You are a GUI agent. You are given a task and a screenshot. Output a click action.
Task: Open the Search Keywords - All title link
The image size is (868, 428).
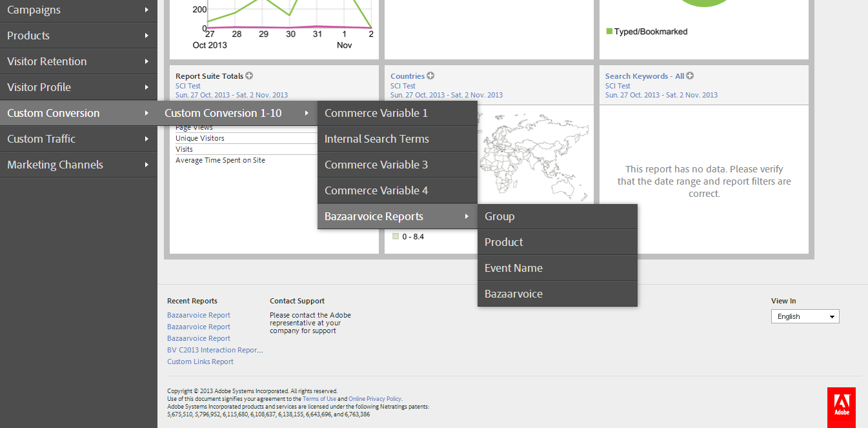pos(644,76)
